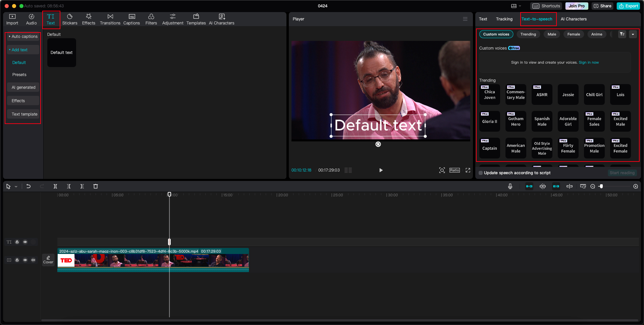
Task: Edit the video Cover
Action: point(48,260)
